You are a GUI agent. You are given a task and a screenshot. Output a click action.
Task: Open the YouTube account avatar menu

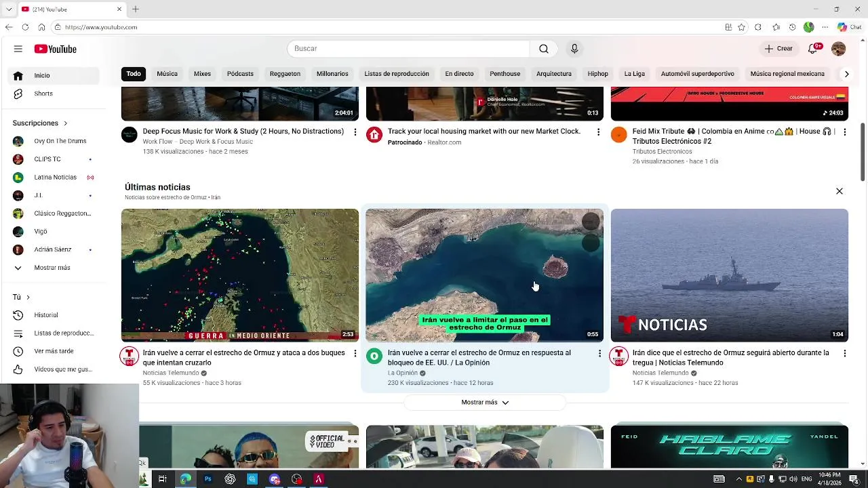point(839,49)
